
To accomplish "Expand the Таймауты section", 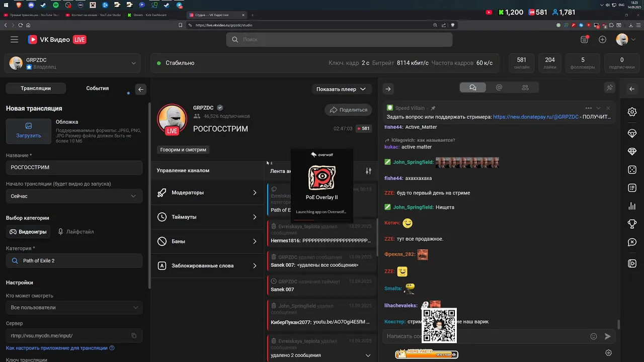I will coord(207,217).
